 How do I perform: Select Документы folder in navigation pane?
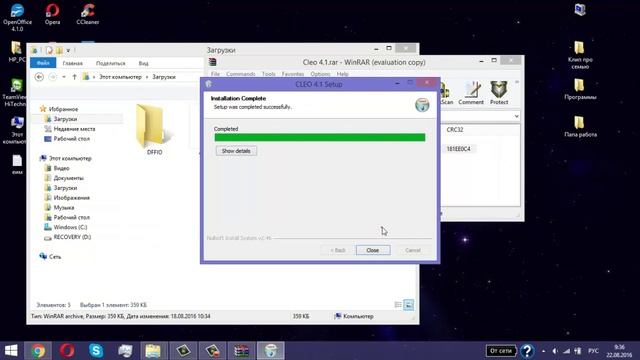click(68, 178)
